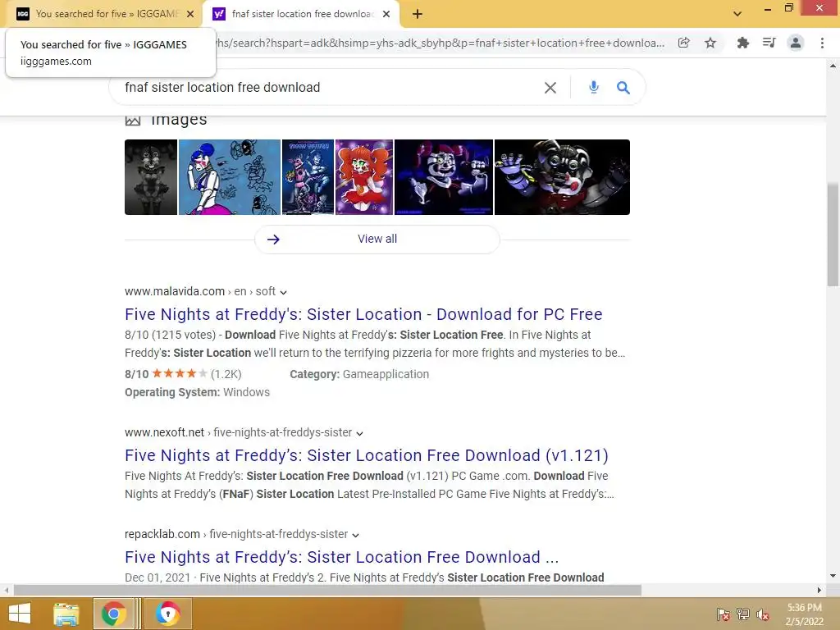
Task: Open the Sister Location poster thumbnail
Action: (308, 177)
